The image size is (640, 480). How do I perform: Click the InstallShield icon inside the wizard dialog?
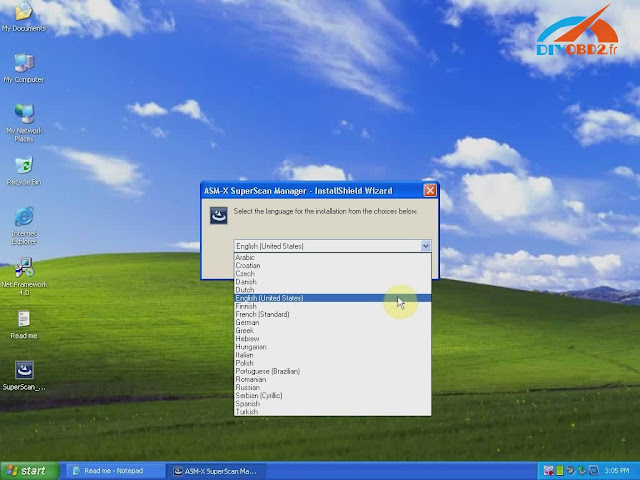[x=218, y=215]
